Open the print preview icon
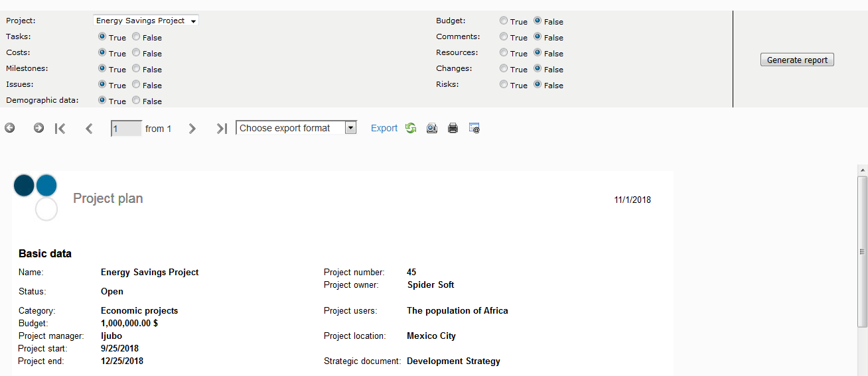 tap(432, 128)
